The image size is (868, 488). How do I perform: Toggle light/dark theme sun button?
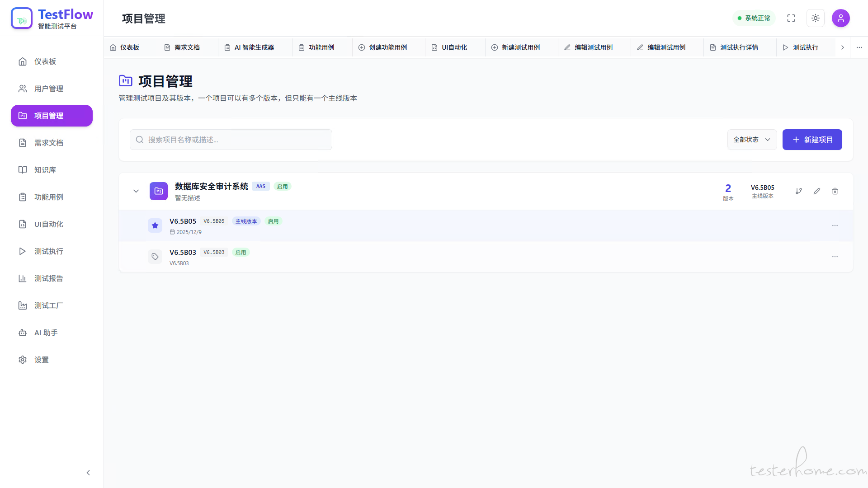click(x=816, y=18)
